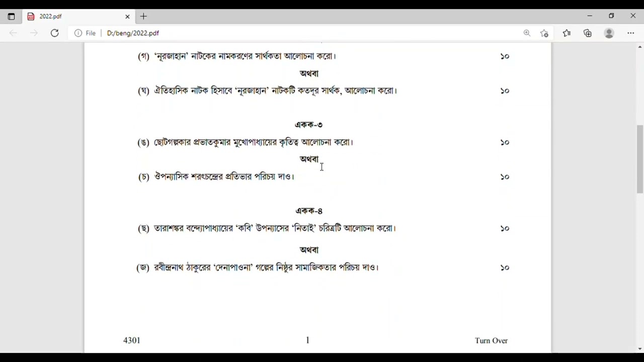Click question (ঘ) about ঐতিহাসিক নাটক
The image size is (644, 362).
pyautogui.click(x=267, y=90)
